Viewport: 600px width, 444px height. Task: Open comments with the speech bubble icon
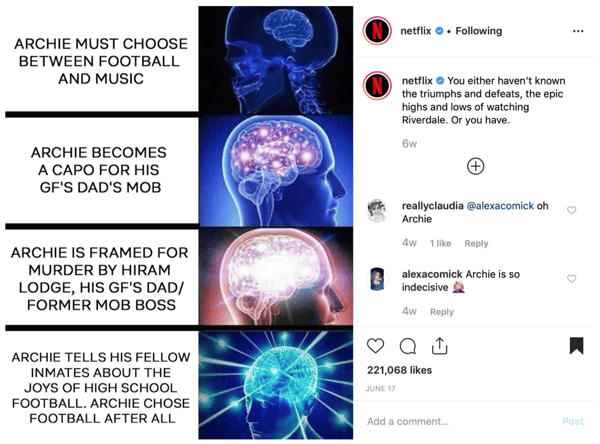(x=408, y=346)
